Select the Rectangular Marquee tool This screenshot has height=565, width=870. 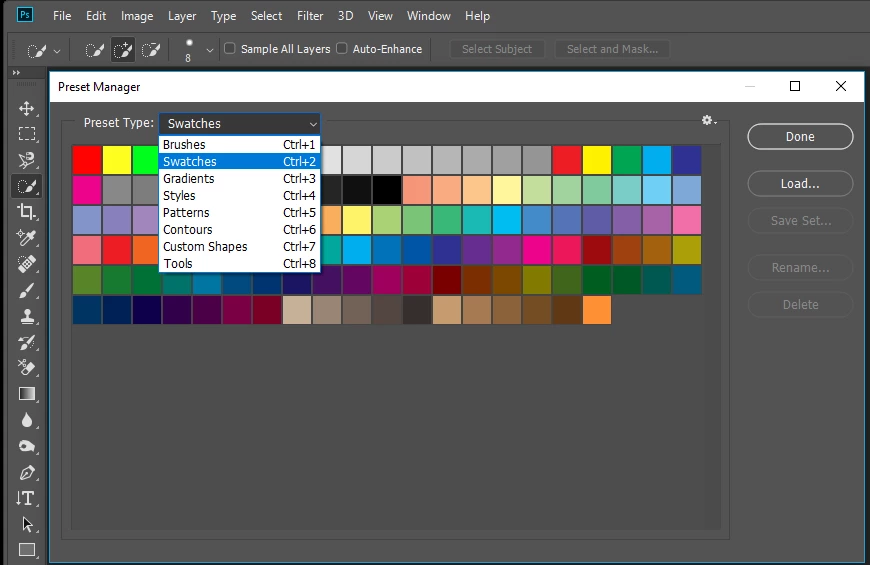click(x=26, y=134)
